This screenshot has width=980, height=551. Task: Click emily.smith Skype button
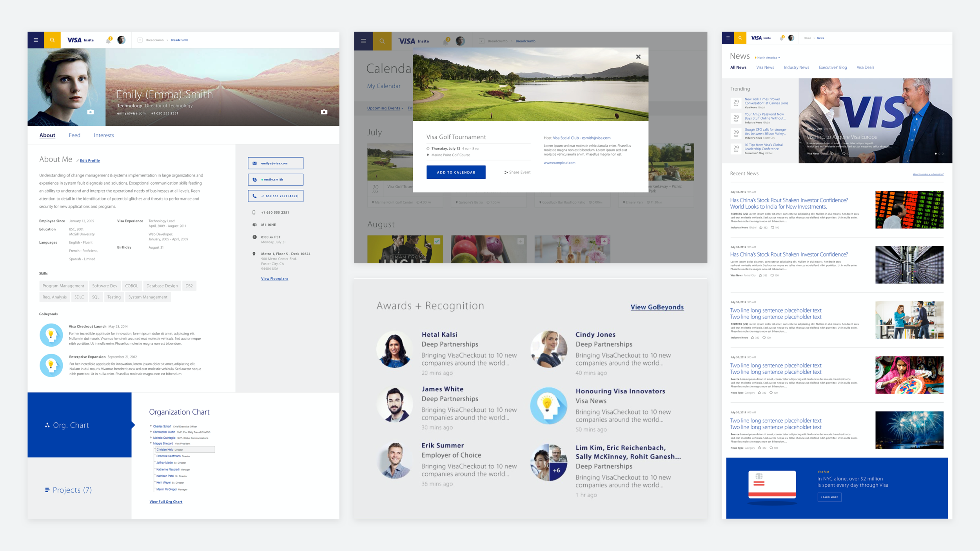276,180
